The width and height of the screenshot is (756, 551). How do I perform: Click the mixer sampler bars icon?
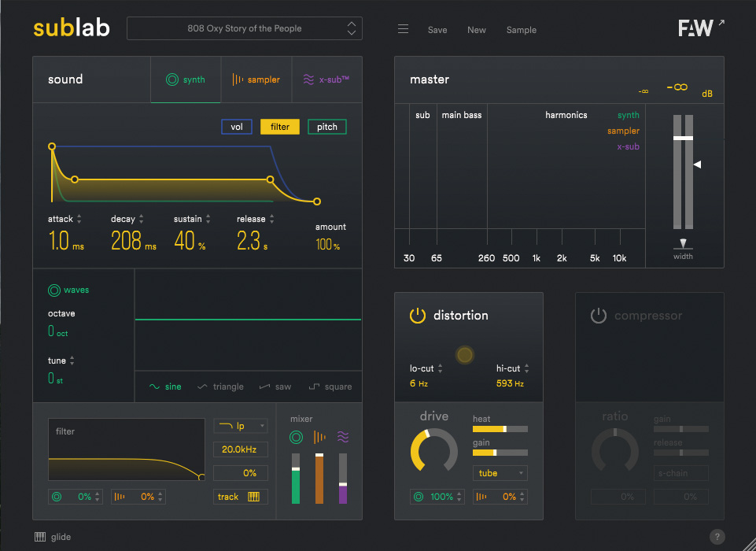click(319, 437)
